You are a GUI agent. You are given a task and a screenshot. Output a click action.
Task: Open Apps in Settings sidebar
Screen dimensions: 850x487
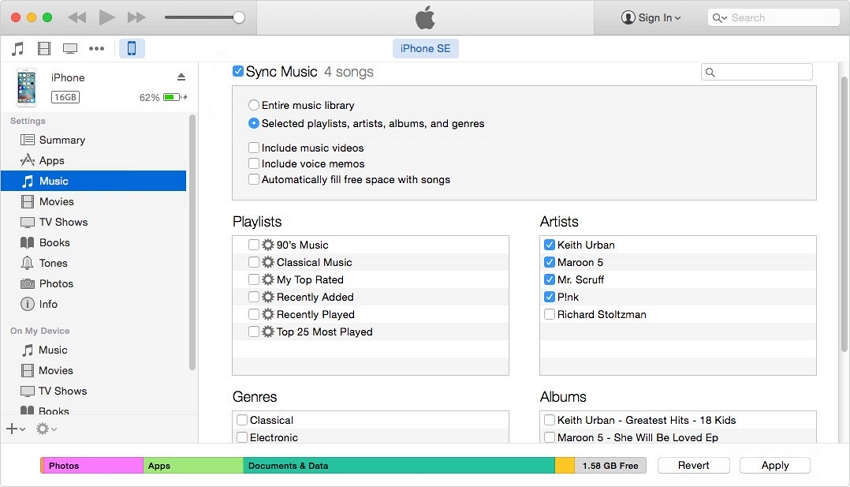coord(93,161)
